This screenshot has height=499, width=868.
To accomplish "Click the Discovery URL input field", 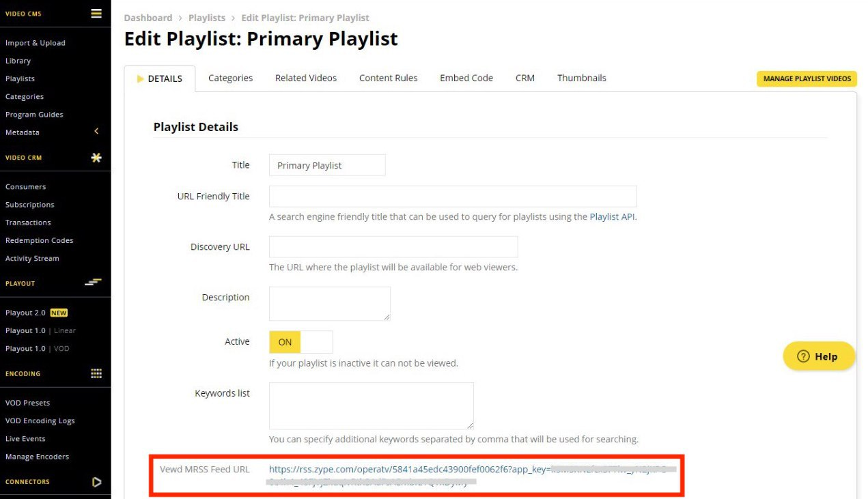I will (x=393, y=246).
